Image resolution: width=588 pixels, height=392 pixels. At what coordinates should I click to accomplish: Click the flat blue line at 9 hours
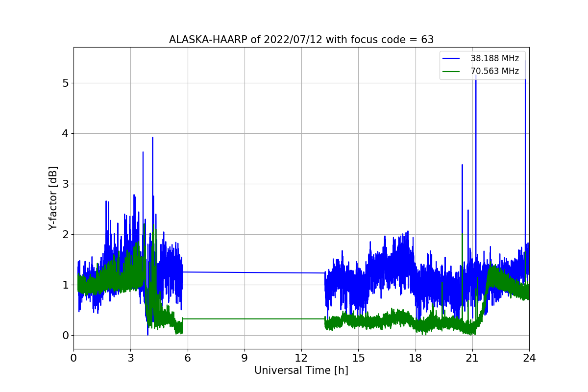[245, 272]
